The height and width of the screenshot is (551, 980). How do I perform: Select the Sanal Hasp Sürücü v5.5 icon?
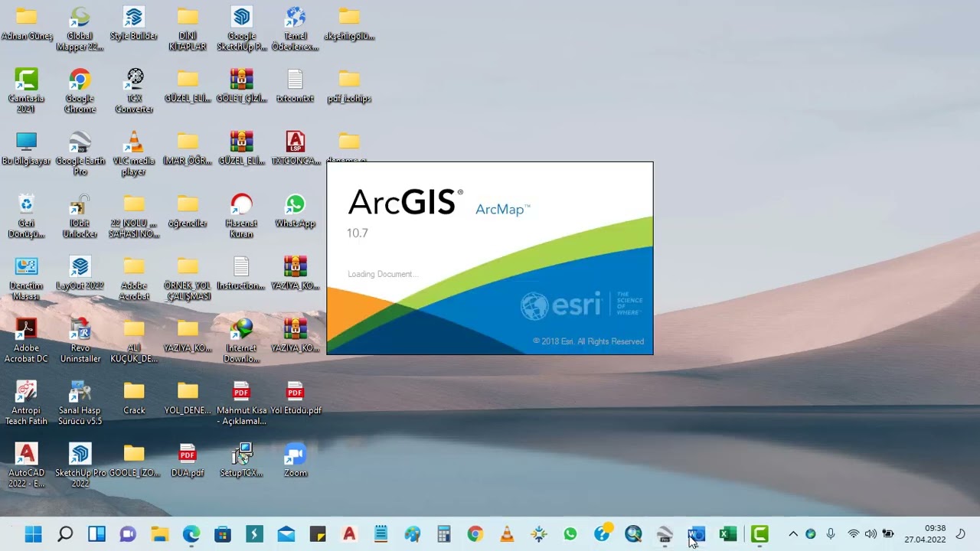(x=80, y=403)
